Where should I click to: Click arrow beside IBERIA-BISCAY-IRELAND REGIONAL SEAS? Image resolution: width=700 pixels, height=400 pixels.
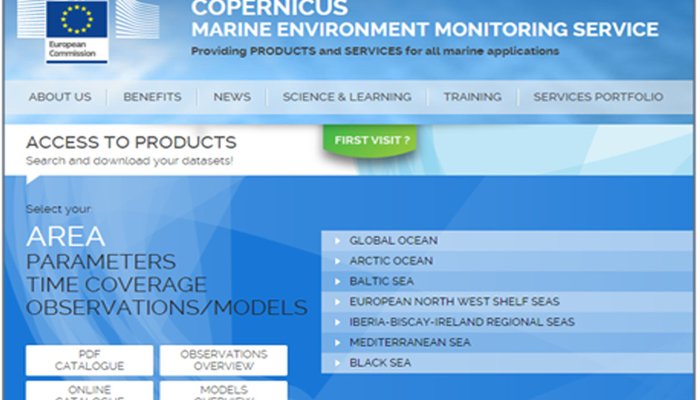(338, 322)
